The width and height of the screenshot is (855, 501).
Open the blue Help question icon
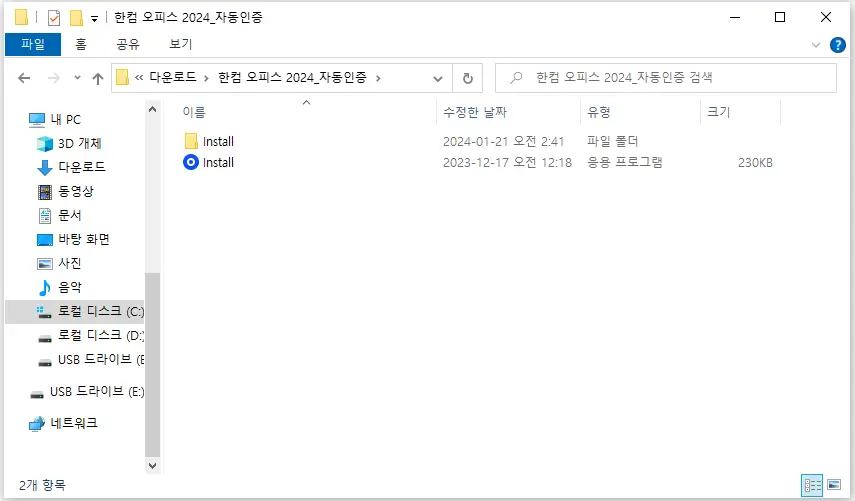(x=838, y=45)
